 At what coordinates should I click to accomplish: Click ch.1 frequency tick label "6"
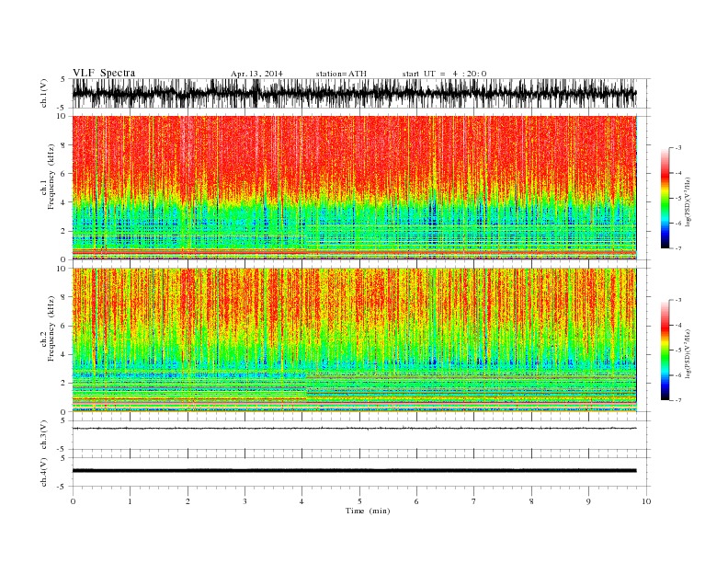coord(64,174)
